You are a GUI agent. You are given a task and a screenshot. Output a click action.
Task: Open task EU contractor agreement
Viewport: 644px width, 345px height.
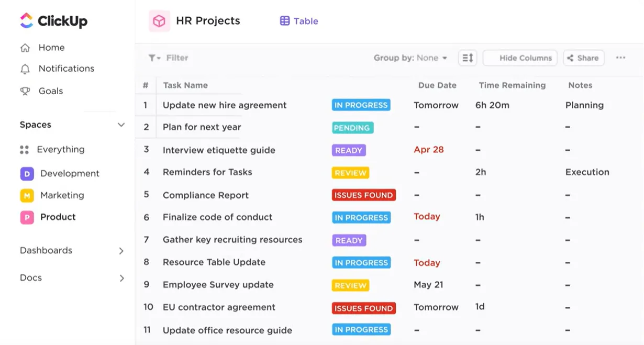click(219, 307)
